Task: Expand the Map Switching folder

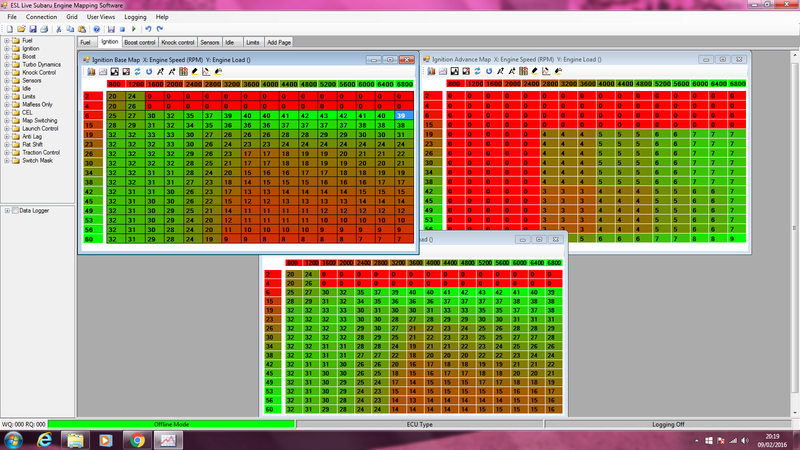Action: pos(7,121)
